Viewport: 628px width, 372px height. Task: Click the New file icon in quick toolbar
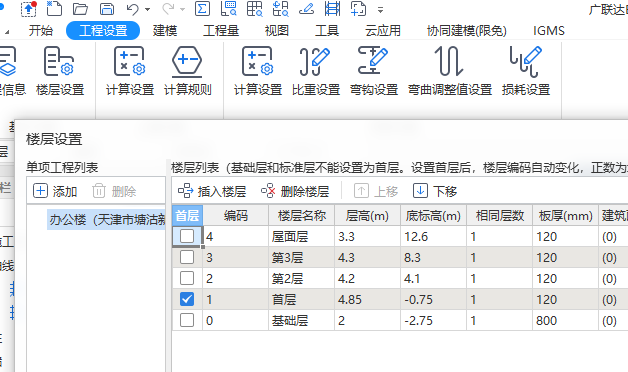pyautogui.click(x=54, y=8)
